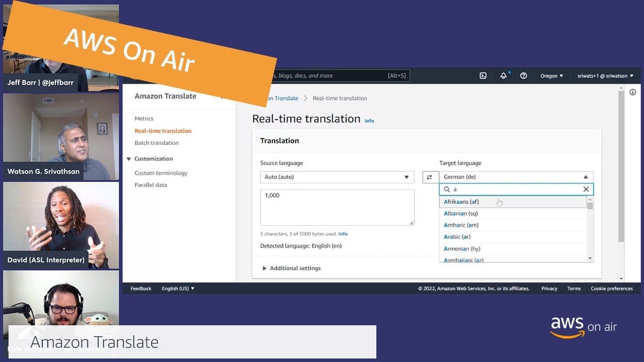Open the Oregon region dropdown
Screen dimensions: 644x362
(x=552, y=76)
